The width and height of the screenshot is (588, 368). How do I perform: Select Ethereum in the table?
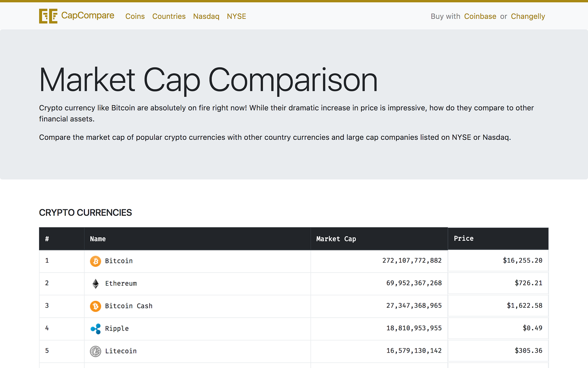pyautogui.click(x=121, y=283)
